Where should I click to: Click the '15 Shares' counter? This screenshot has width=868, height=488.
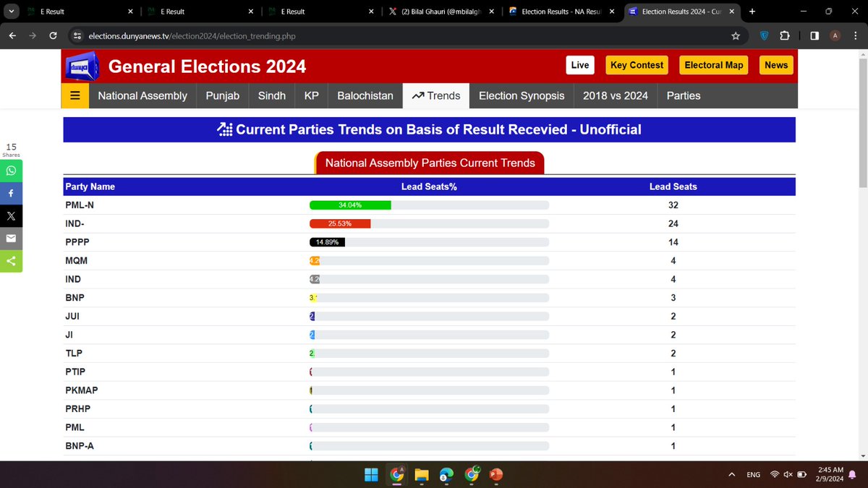tap(11, 150)
